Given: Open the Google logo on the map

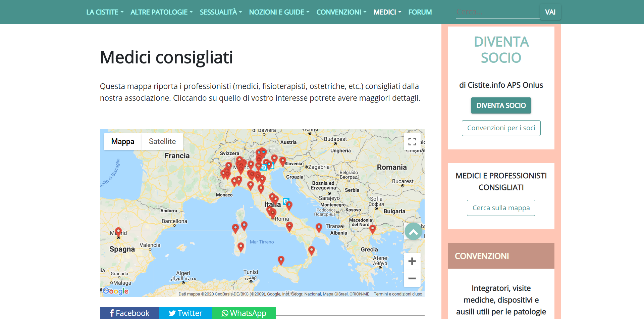Looking at the screenshot, I should 116,291.
